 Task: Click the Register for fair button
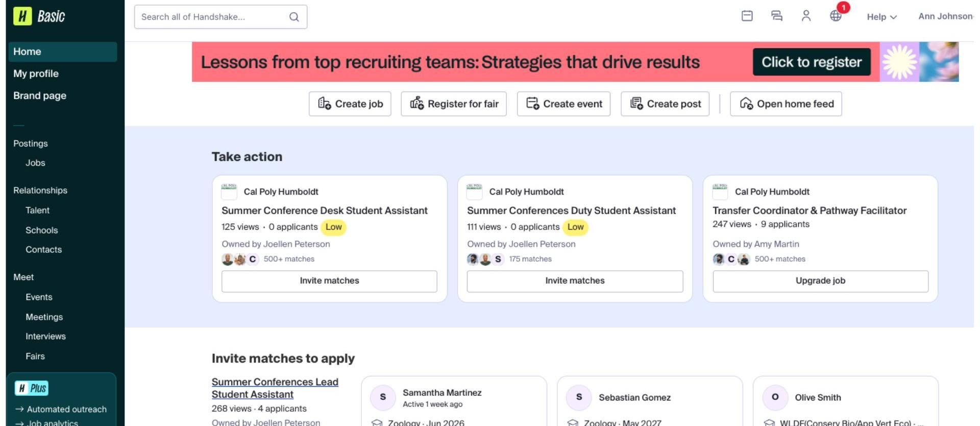454,104
